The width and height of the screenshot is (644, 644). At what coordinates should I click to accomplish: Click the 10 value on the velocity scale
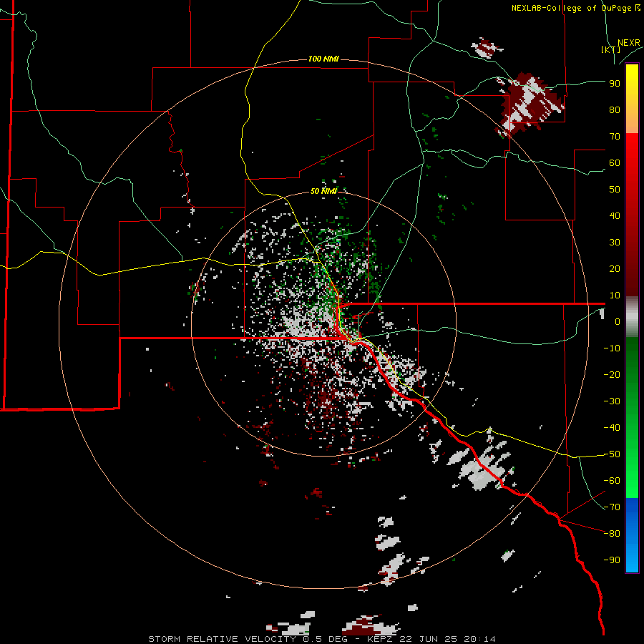click(x=615, y=296)
